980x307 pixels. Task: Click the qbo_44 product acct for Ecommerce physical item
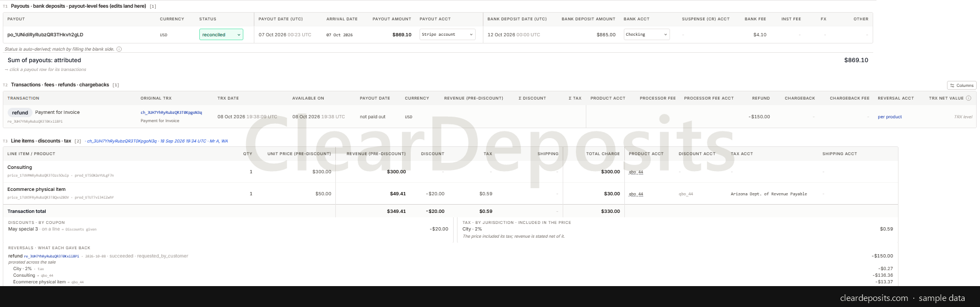636,194
